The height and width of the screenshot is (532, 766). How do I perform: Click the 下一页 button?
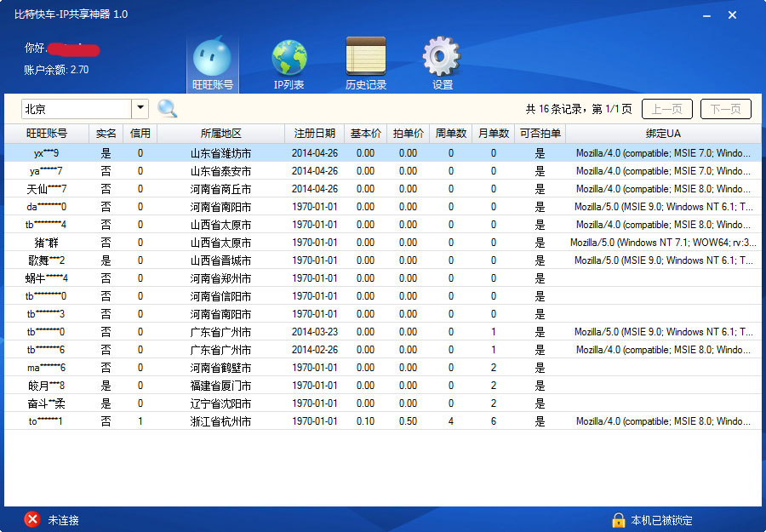725,109
